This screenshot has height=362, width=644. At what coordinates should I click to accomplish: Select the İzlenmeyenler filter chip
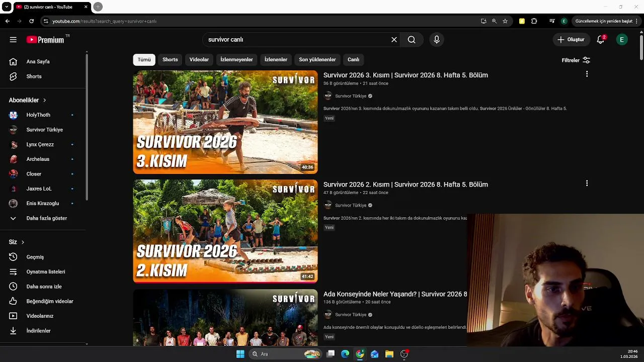tap(236, 60)
